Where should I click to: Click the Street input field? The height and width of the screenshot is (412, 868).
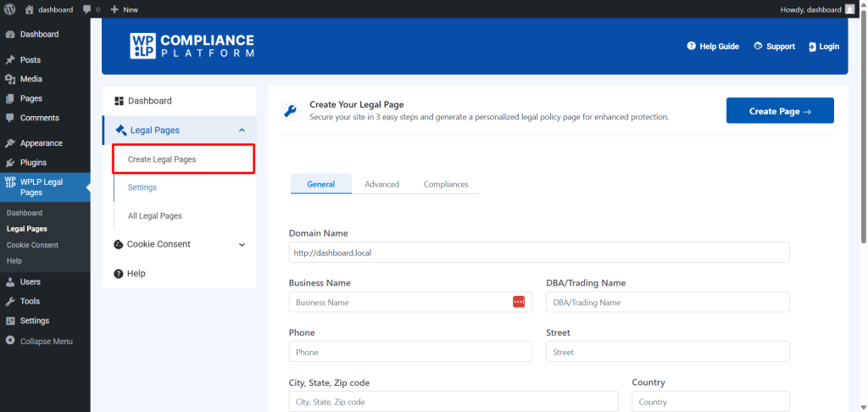point(668,352)
